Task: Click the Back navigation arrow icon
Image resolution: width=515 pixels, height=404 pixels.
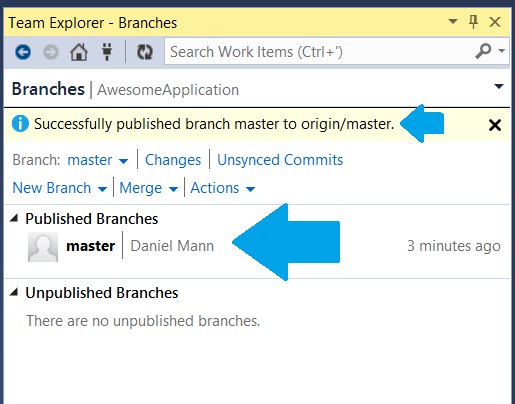Action: [x=23, y=52]
